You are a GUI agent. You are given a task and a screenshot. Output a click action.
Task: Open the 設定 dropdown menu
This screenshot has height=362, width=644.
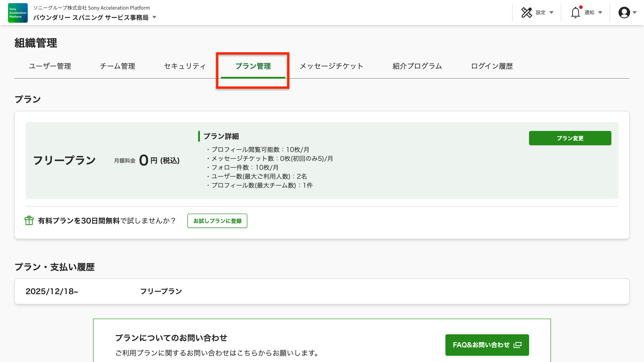[551, 13]
